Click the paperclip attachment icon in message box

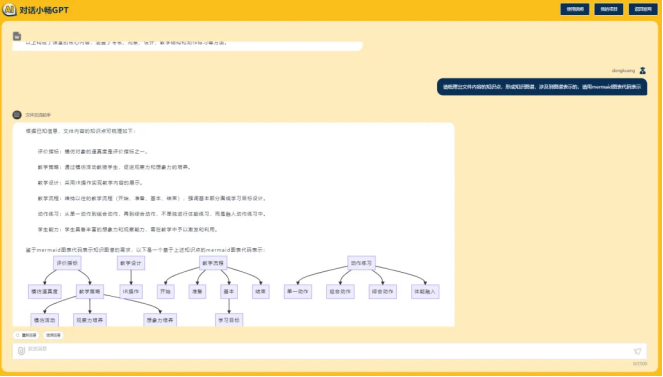[x=21, y=351]
